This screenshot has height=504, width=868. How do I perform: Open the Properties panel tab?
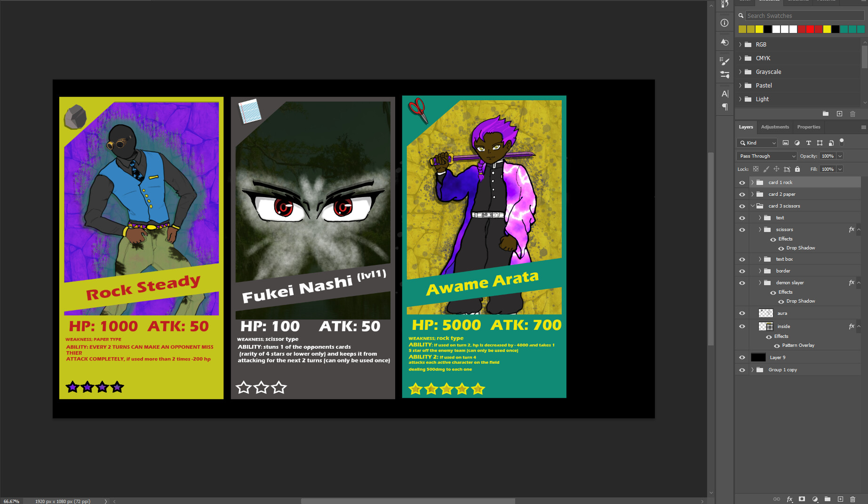tap(809, 127)
